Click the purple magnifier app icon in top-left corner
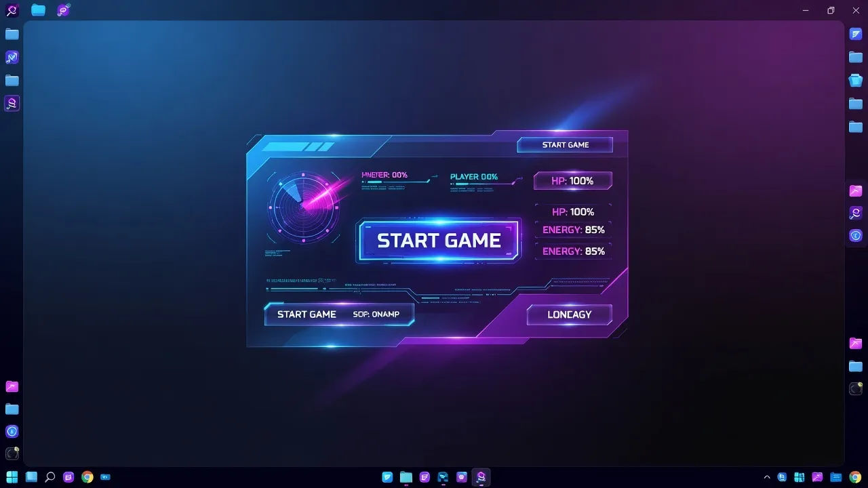 tap(12, 10)
